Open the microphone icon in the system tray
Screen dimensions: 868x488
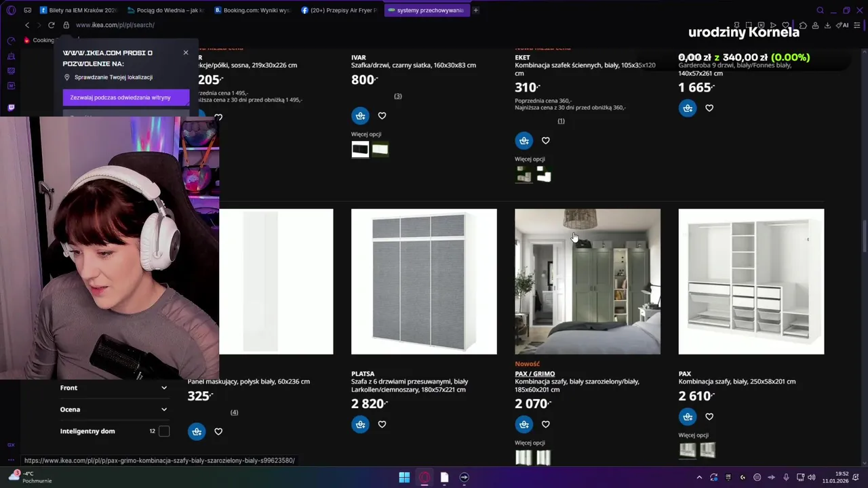(786, 477)
